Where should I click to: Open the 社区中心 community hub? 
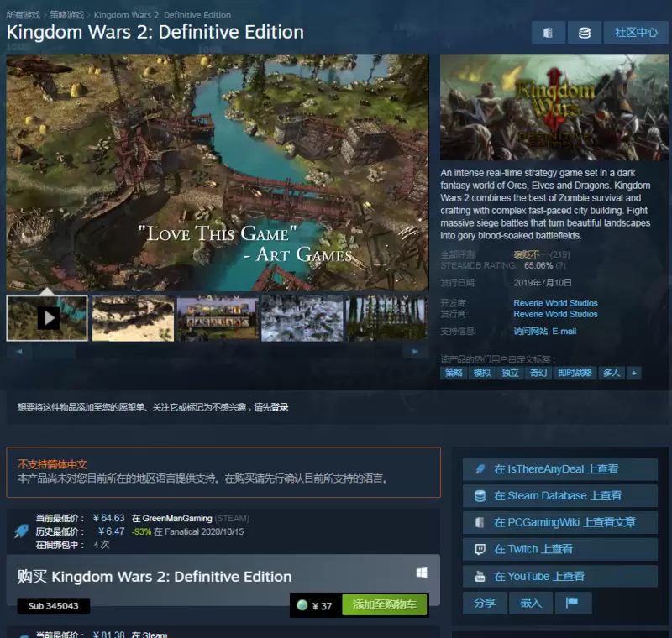[x=636, y=33]
